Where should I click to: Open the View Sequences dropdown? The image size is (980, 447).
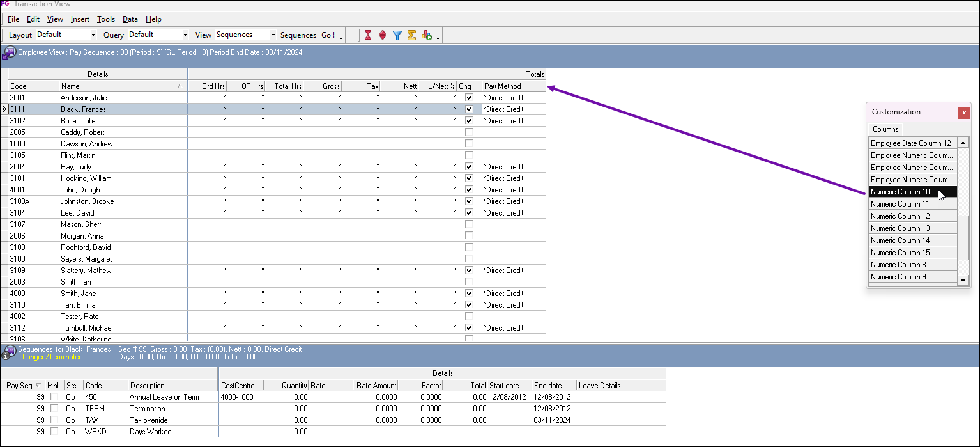point(273,35)
